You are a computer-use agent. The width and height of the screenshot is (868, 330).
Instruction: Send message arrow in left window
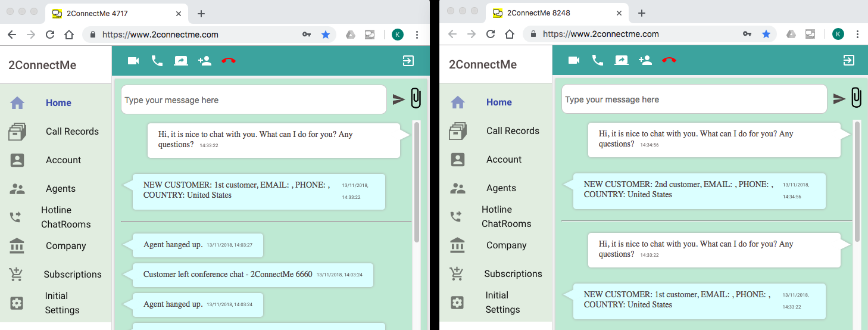pos(399,99)
